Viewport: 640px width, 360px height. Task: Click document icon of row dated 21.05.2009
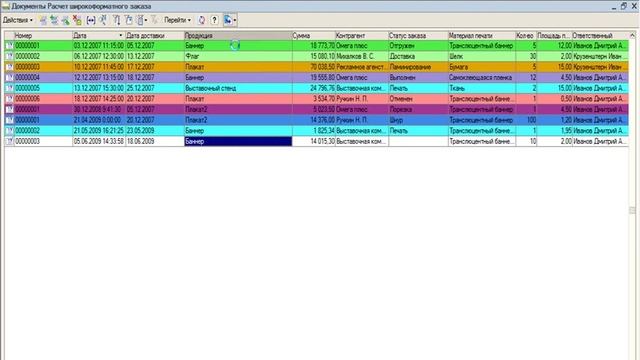point(9,131)
